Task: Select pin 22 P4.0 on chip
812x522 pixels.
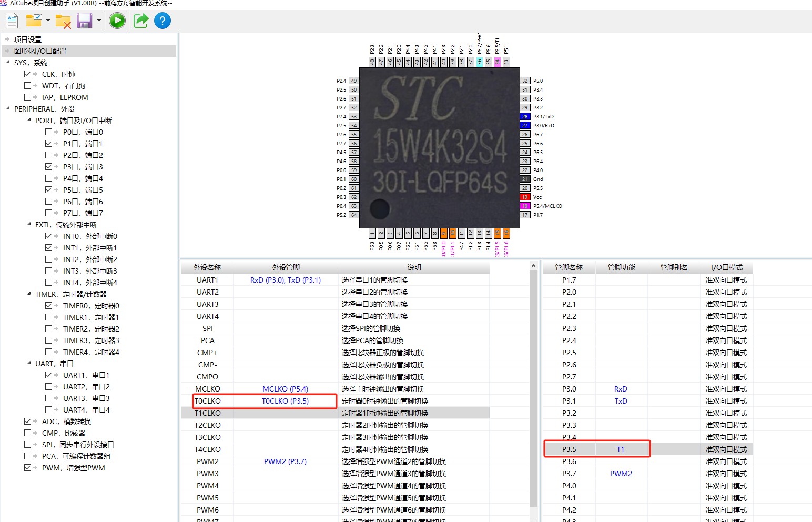Action: (525, 170)
